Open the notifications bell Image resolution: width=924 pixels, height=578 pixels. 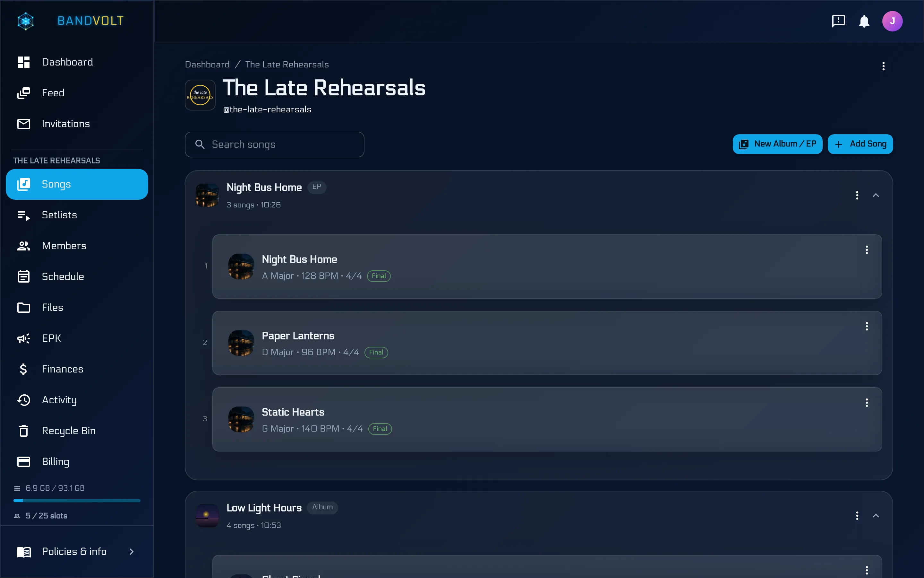[864, 21]
